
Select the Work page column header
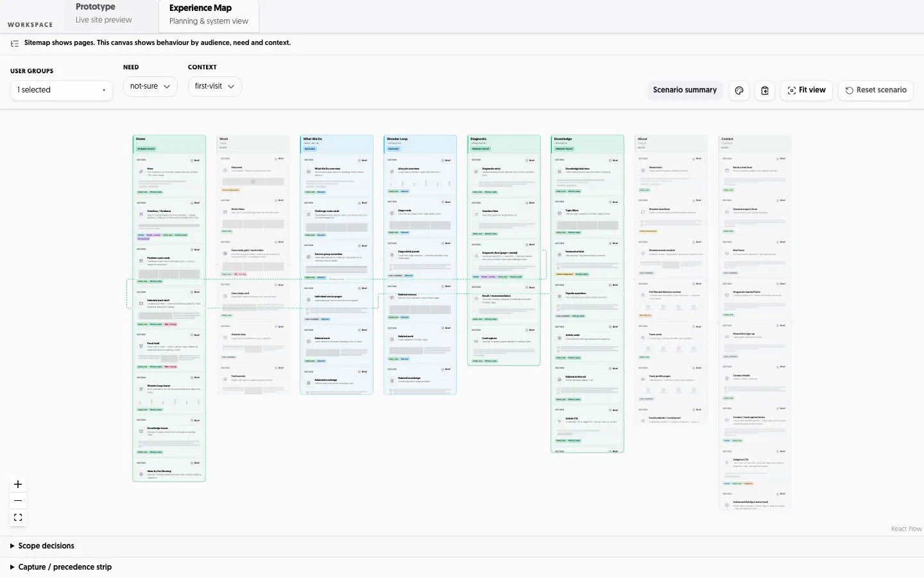click(x=253, y=143)
